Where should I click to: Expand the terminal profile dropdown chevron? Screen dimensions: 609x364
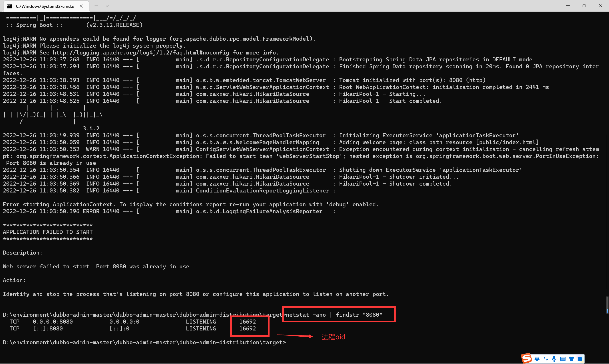click(x=107, y=6)
